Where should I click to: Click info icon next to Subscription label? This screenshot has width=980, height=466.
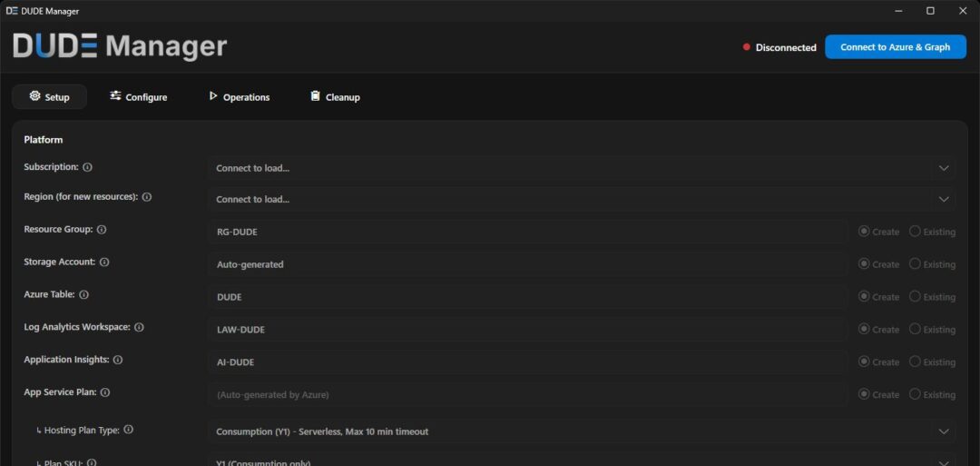click(88, 167)
